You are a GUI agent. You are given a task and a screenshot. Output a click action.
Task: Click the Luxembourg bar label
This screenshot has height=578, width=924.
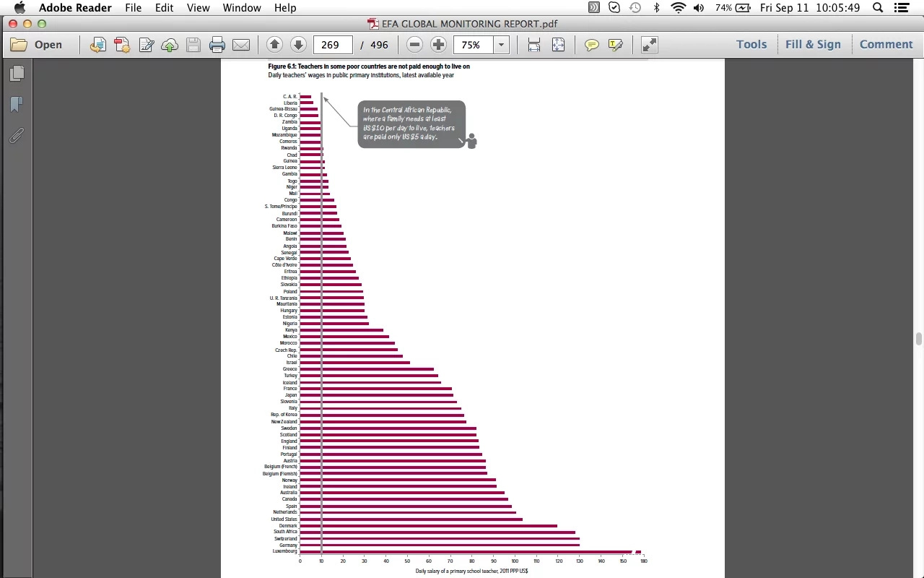(x=284, y=551)
